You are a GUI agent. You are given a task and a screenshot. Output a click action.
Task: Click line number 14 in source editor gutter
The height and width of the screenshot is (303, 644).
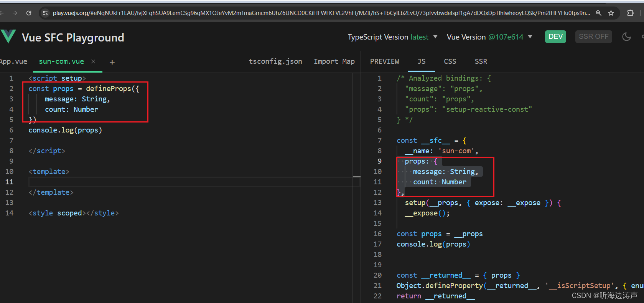[9, 213]
